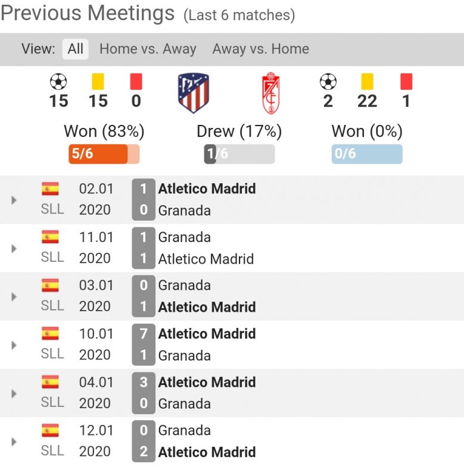Click Atletico's soccer ball goals icon
The width and height of the screenshot is (464, 476).
58,81
